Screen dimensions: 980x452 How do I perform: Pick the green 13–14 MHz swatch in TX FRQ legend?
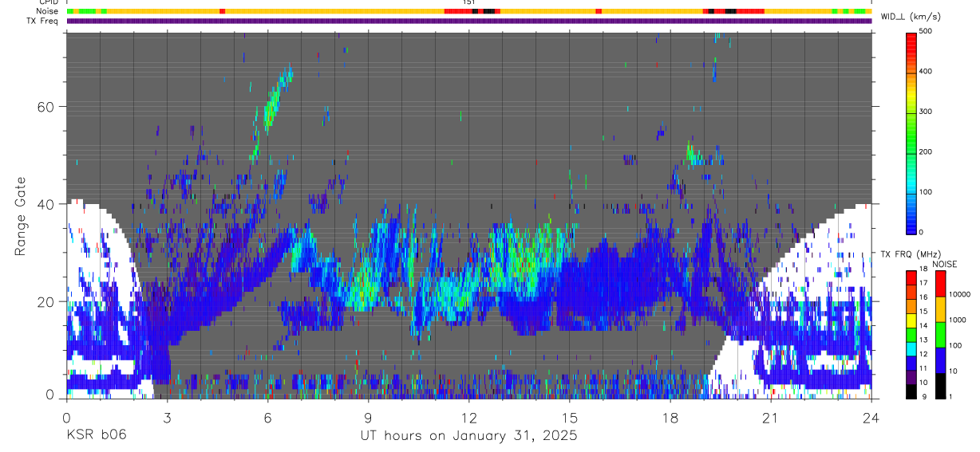[x=911, y=334]
